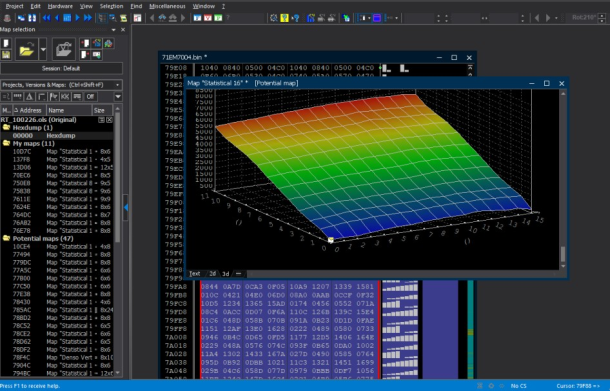
Task: Open the Miscellaneous menu
Action: coord(167,6)
